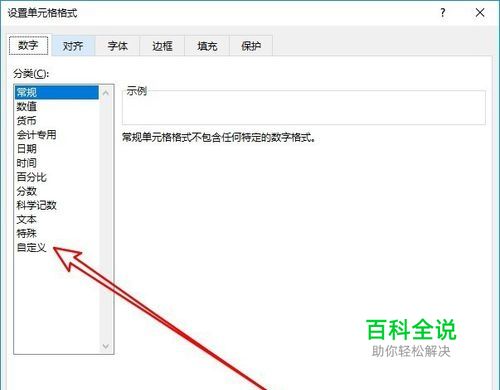Select 文本 category
Image resolution: width=500 pixels, height=390 pixels.
click(x=57, y=219)
